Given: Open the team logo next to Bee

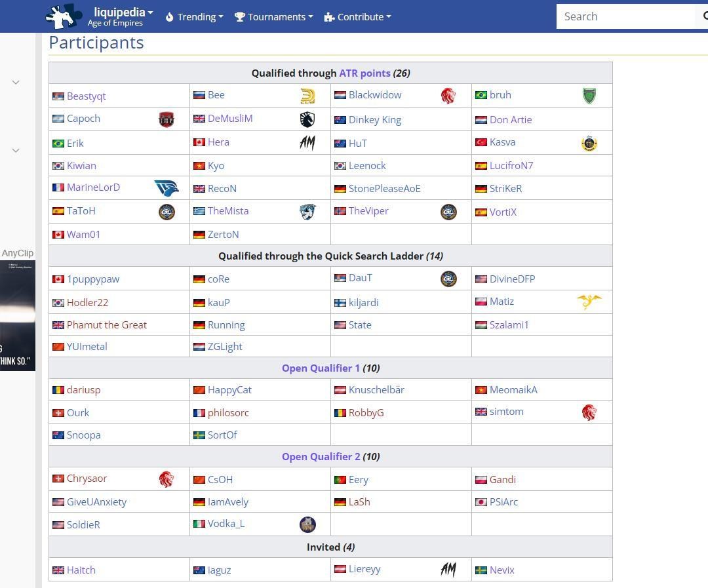Looking at the screenshot, I should [307, 96].
